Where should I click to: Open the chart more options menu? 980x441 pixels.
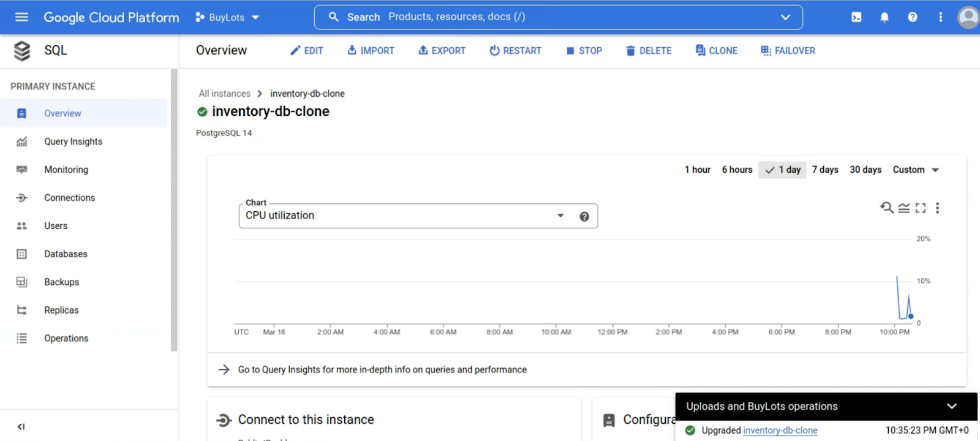937,208
